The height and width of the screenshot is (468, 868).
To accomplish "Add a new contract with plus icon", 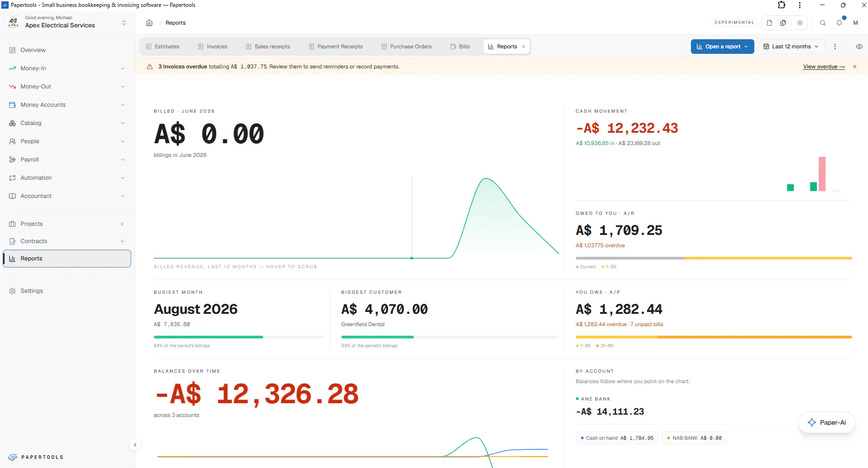I will coord(122,241).
